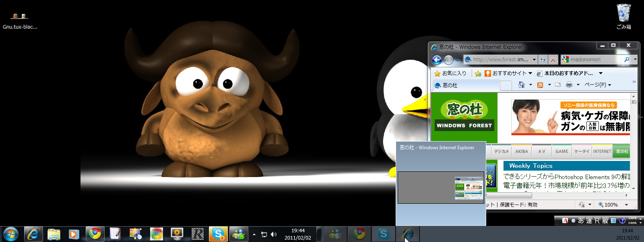Open the IME help question mark icon
The image size is (644, 242).
tap(622, 221)
